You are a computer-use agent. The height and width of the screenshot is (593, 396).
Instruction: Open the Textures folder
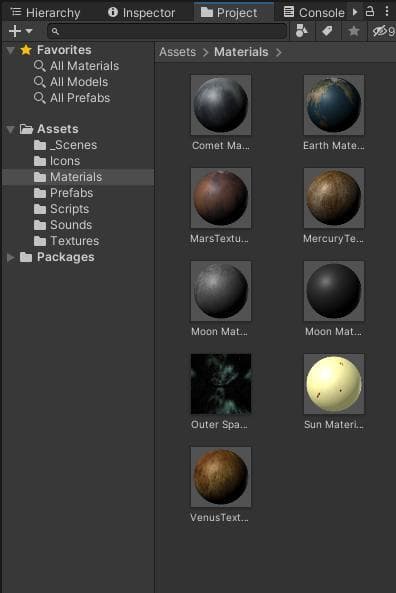pos(75,241)
